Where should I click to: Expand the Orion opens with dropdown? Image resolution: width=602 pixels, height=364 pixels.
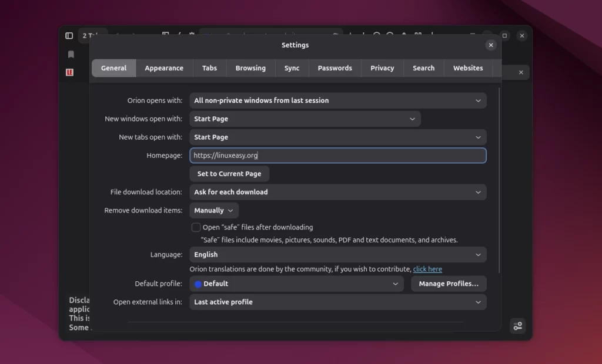pyautogui.click(x=338, y=100)
